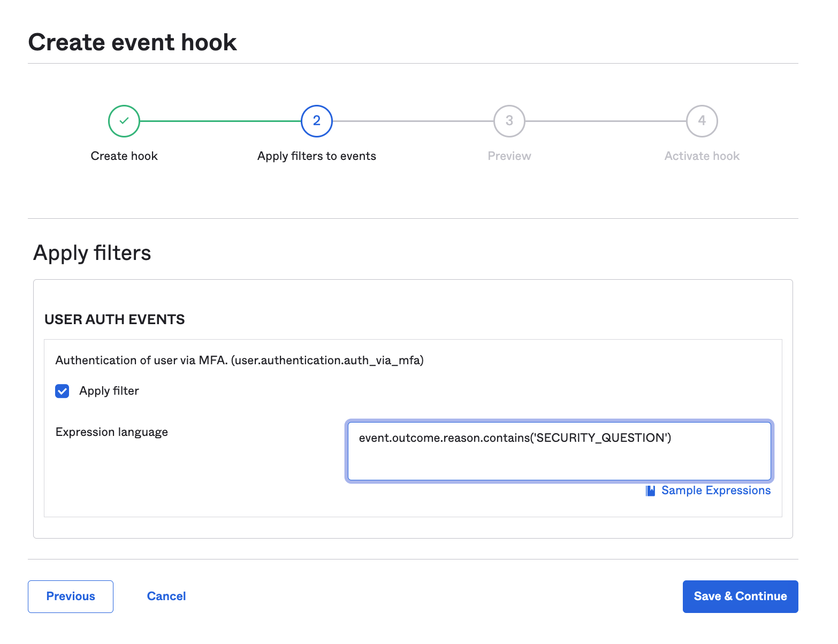Click the book icon beside Sample Expressions
The height and width of the screenshot is (644, 838).
click(650, 491)
